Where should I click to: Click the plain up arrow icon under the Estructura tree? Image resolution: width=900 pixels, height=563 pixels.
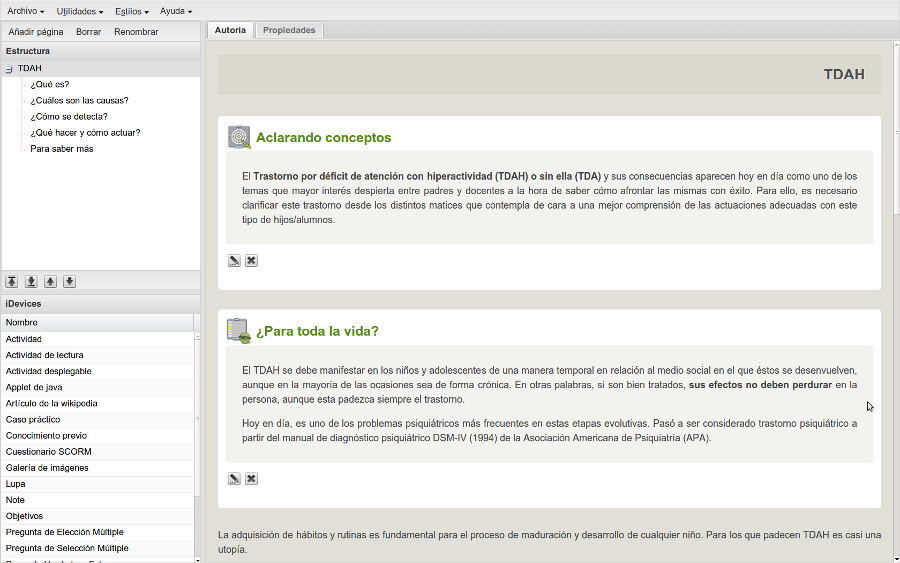50,282
